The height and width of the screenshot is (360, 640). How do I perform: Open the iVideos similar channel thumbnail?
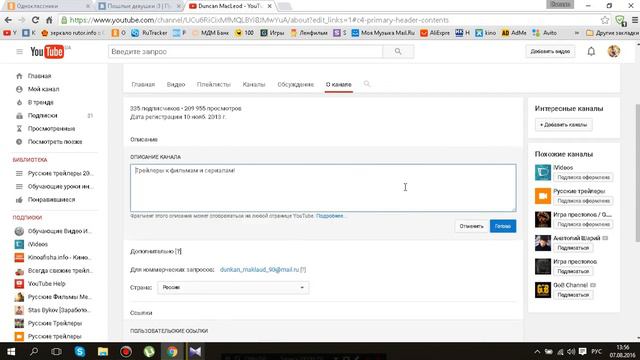tap(543, 172)
